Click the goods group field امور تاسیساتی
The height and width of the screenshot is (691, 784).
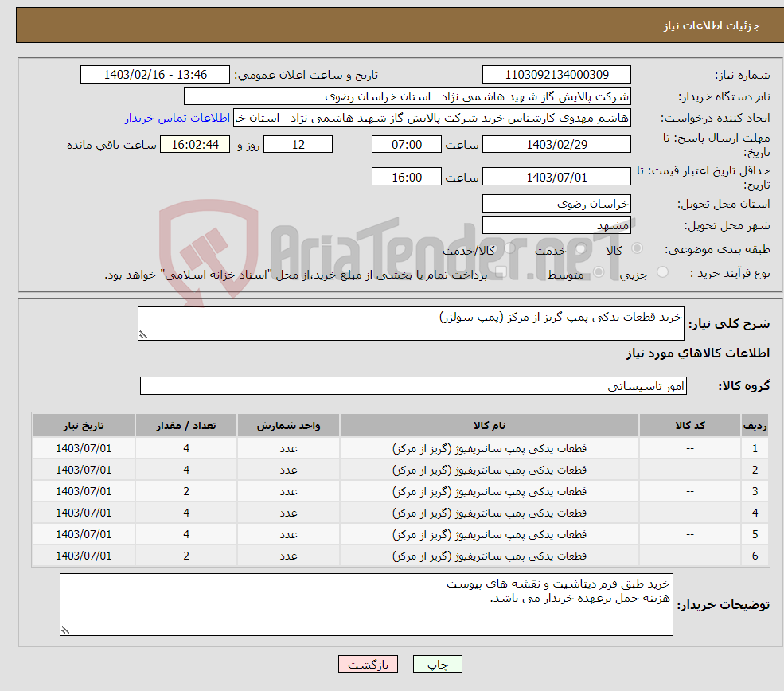(414, 386)
